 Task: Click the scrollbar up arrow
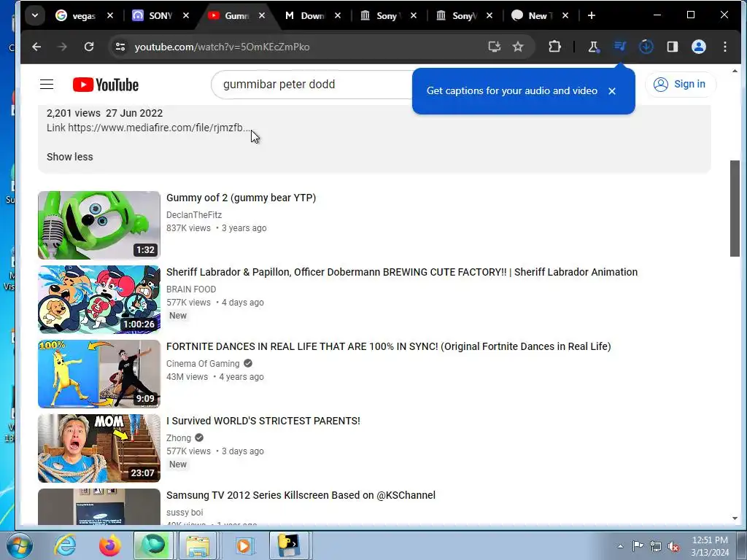[735, 71]
